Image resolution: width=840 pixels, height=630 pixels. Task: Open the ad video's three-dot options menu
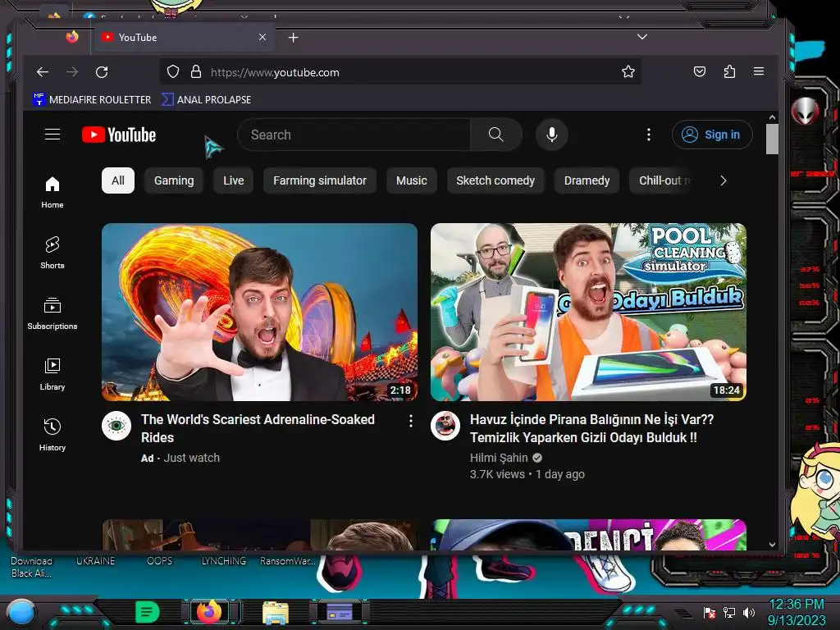pos(411,421)
